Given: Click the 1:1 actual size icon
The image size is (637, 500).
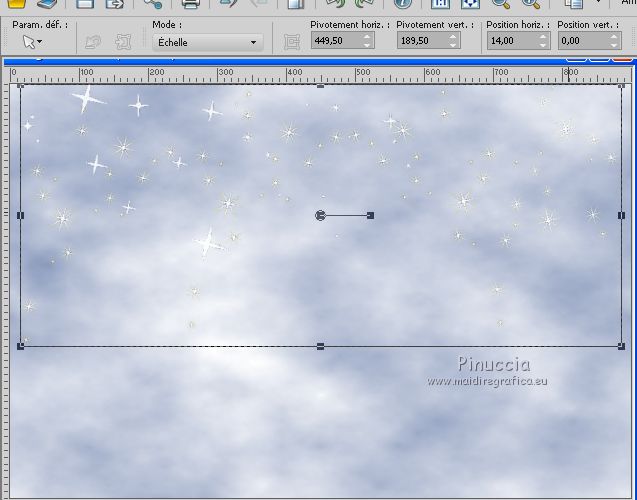Looking at the screenshot, I should point(440,4).
